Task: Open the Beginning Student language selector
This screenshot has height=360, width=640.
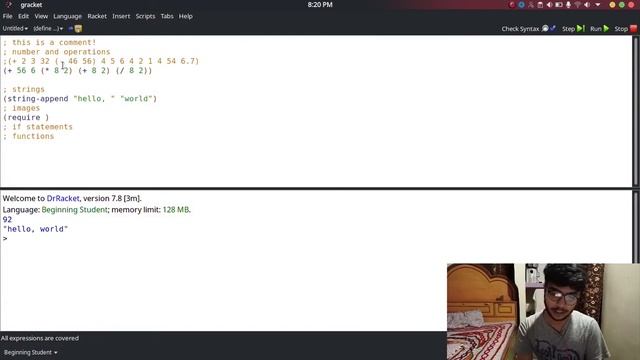Action: coord(31,352)
